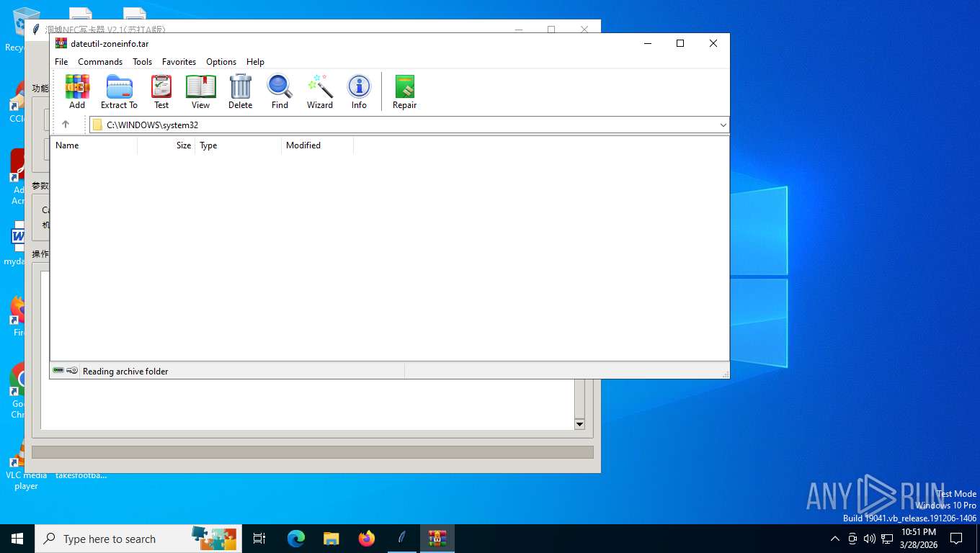Open File Explorer from taskbar
980x553 pixels.
coord(331,539)
